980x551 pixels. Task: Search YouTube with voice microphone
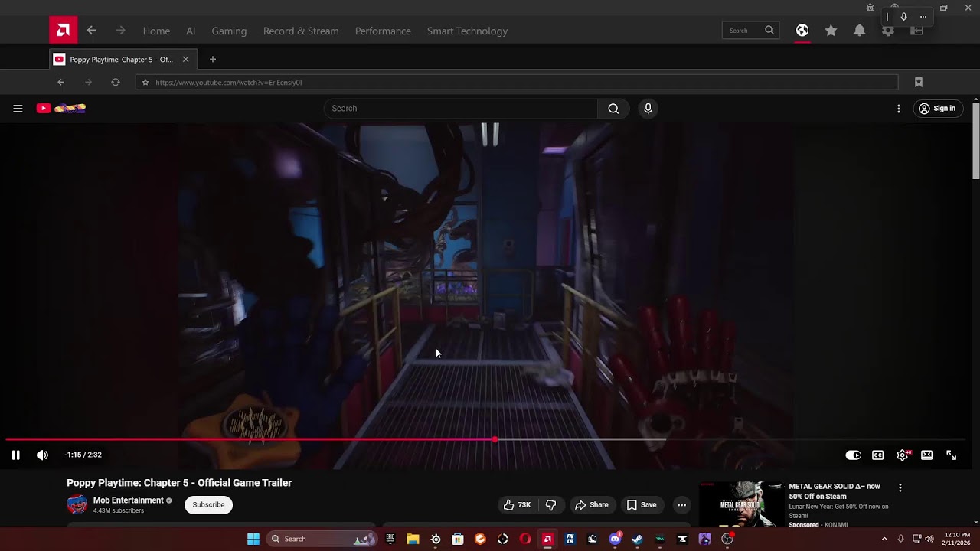pyautogui.click(x=648, y=109)
